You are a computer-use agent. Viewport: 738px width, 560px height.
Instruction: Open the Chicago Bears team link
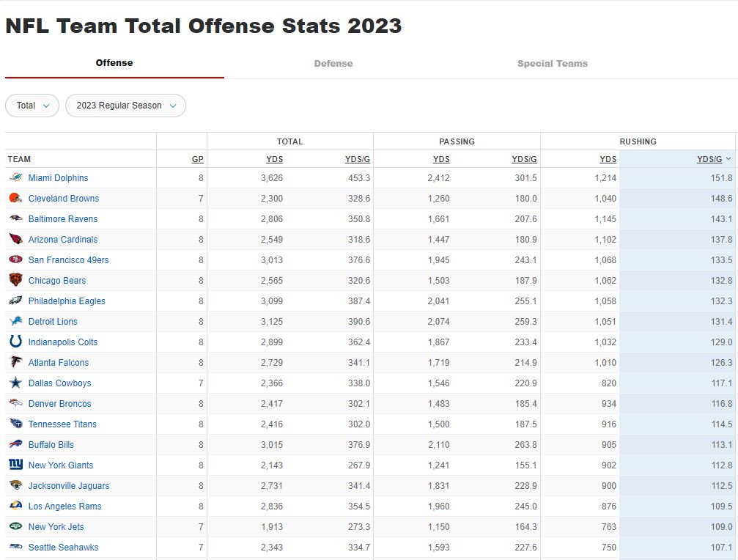click(57, 281)
